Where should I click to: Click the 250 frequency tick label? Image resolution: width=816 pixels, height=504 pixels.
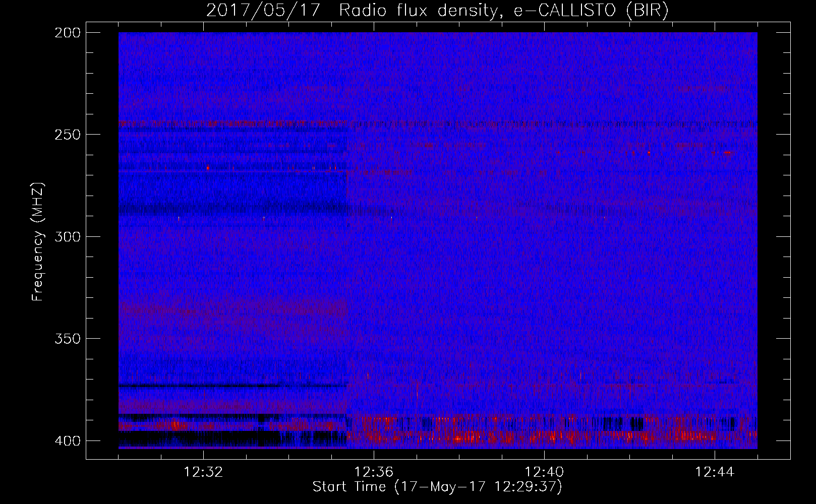pos(67,135)
